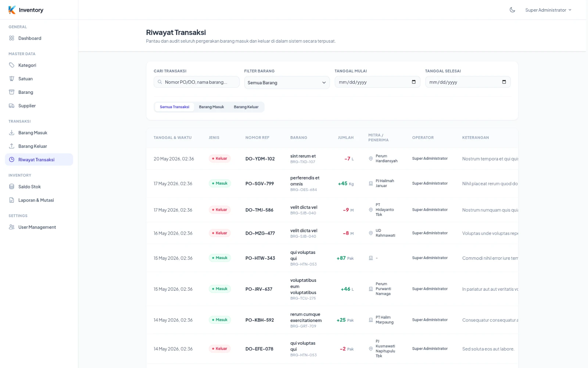
Task: Click the search magnifier icon
Action: 160,82
